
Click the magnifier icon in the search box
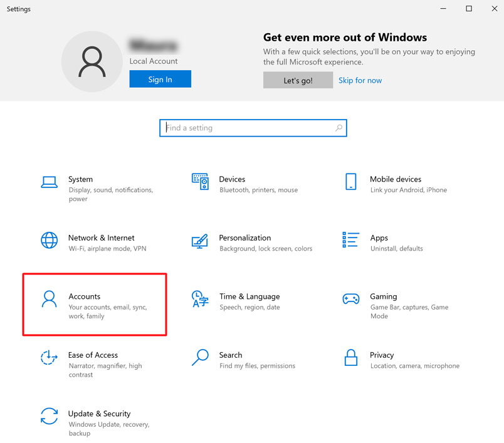click(x=339, y=128)
